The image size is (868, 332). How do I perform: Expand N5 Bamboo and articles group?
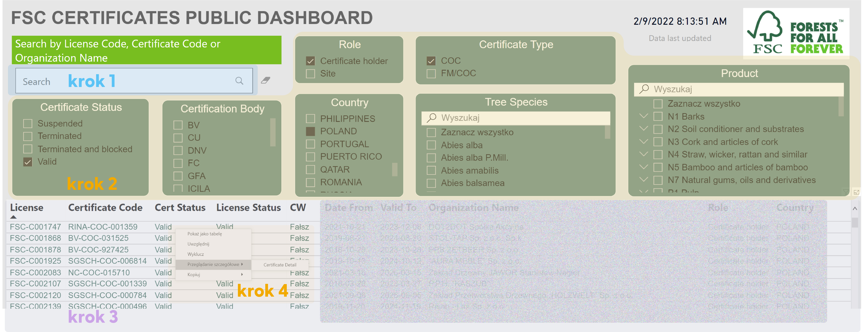pyautogui.click(x=644, y=167)
